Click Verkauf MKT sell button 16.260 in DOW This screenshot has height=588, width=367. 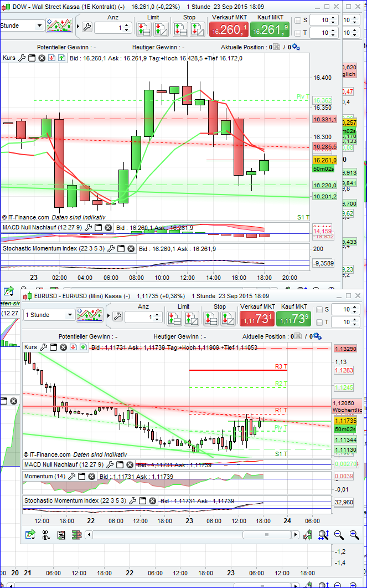[x=229, y=29]
